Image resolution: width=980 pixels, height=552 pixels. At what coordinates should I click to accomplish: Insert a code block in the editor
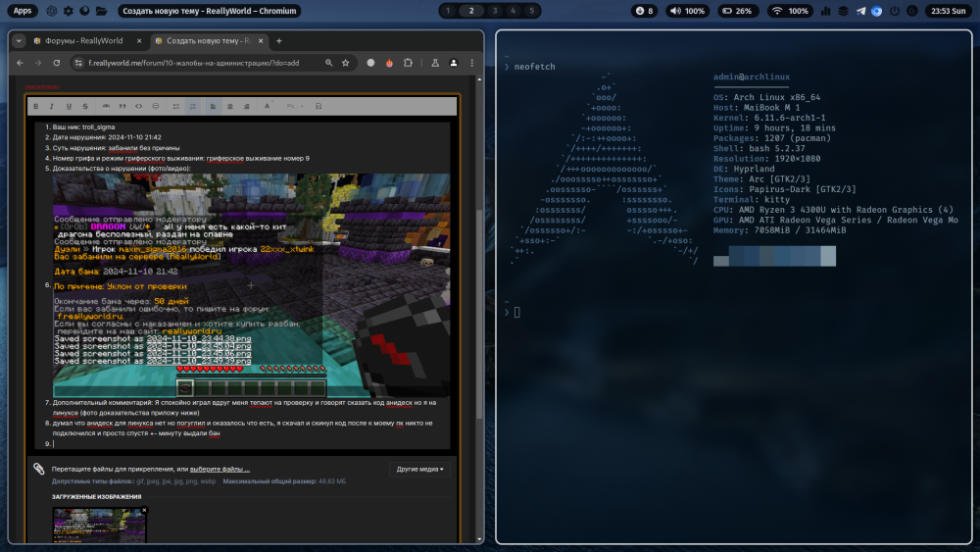tap(139, 106)
